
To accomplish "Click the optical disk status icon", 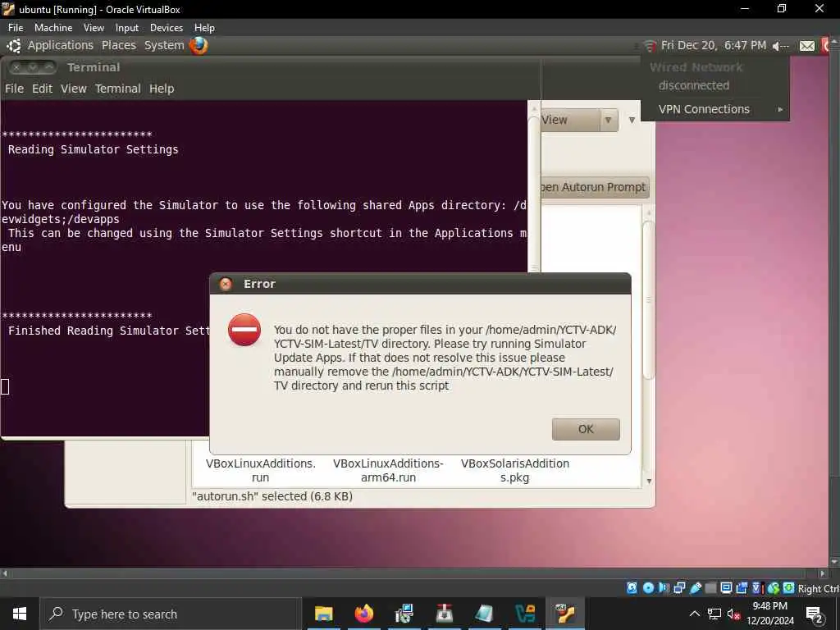I will 648,588.
